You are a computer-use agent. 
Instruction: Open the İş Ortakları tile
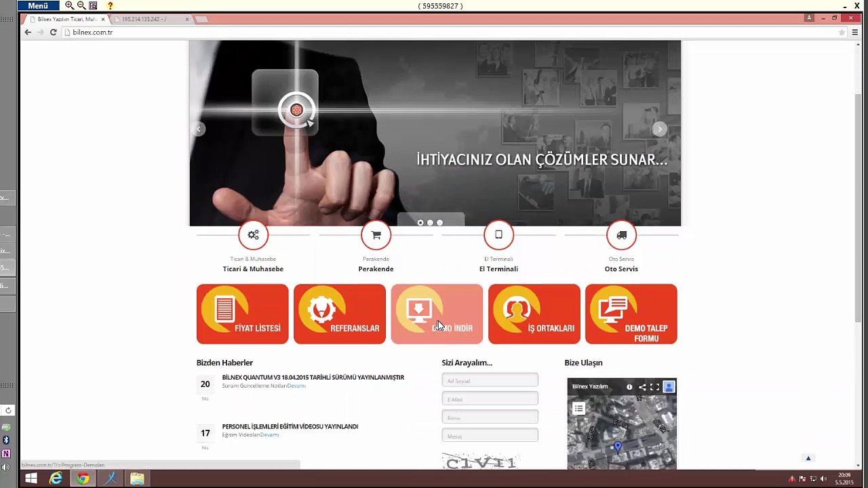[534, 314]
